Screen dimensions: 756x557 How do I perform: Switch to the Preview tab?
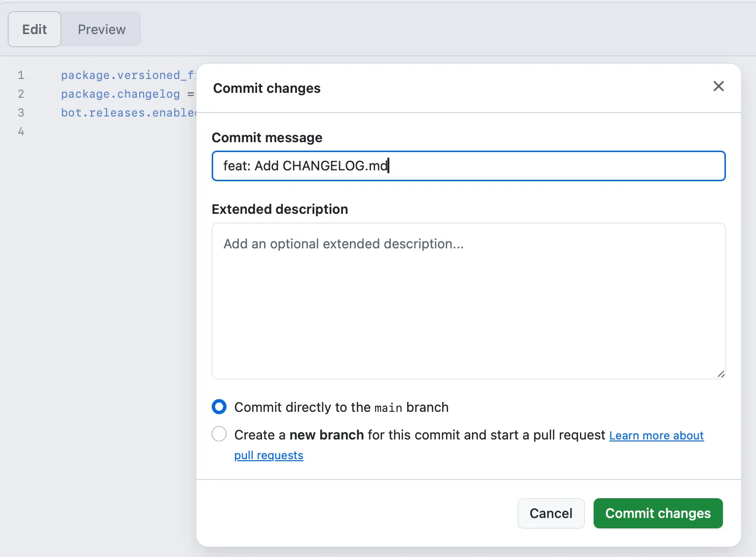pyautogui.click(x=101, y=29)
